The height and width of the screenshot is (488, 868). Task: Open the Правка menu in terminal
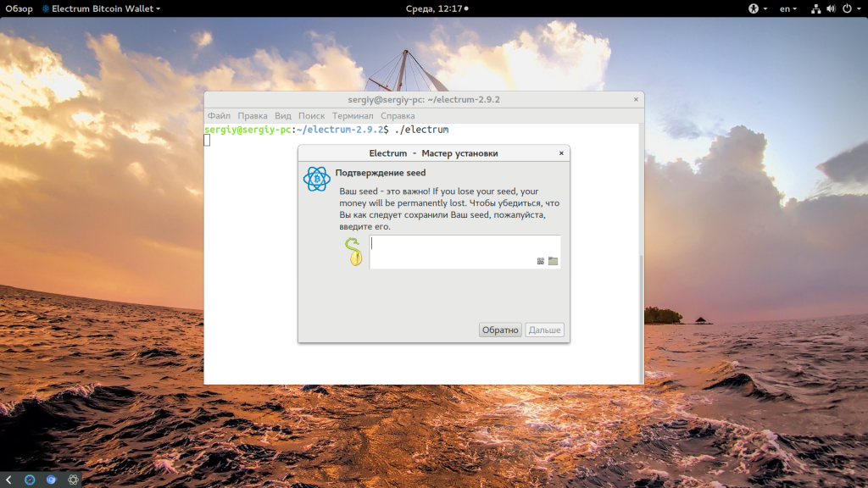[253, 115]
